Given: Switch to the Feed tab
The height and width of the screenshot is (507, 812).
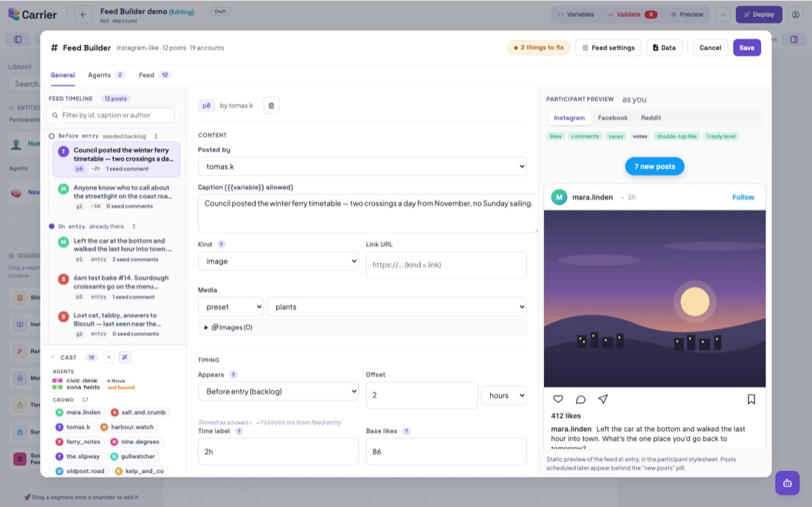Looking at the screenshot, I should point(154,75).
